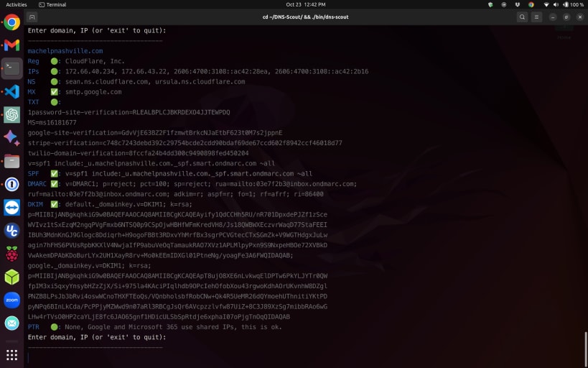
Task: Click the IPv6 address 2606:4700:3108::ac42:2b16
Action: tap(322, 71)
